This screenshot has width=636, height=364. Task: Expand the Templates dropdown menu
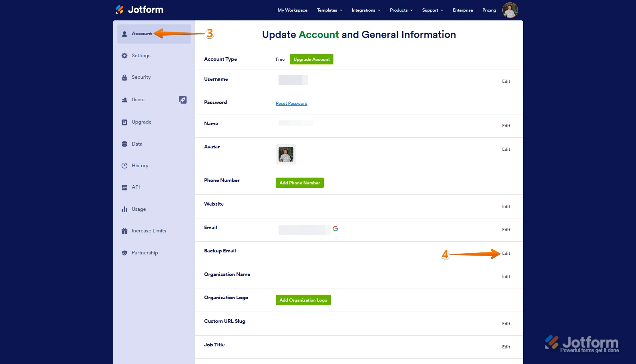click(x=329, y=10)
